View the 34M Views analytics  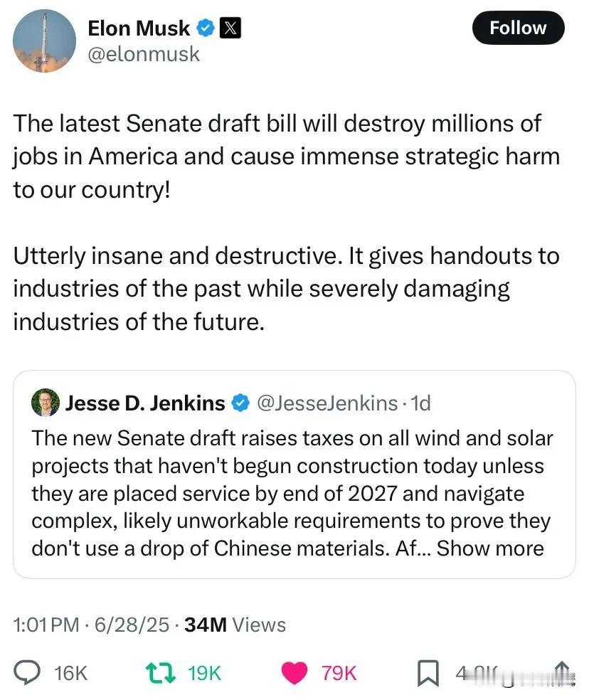tap(235, 625)
